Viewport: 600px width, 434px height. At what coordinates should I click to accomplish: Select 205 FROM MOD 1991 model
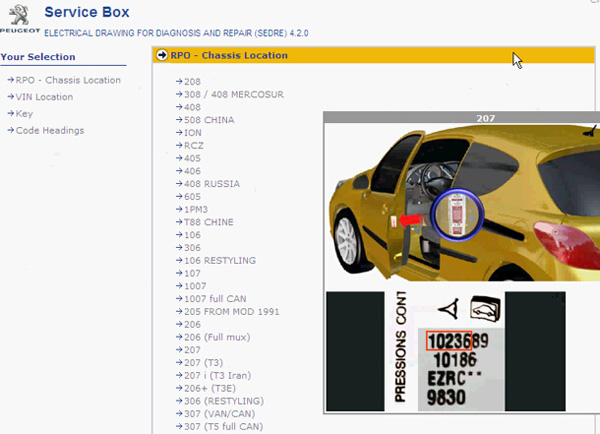[x=232, y=312]
